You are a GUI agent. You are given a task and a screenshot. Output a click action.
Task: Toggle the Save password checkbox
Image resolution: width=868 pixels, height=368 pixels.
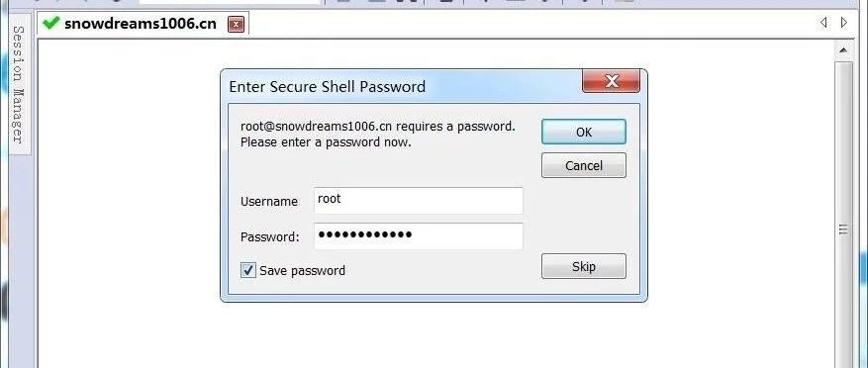(x=248, y=270)
